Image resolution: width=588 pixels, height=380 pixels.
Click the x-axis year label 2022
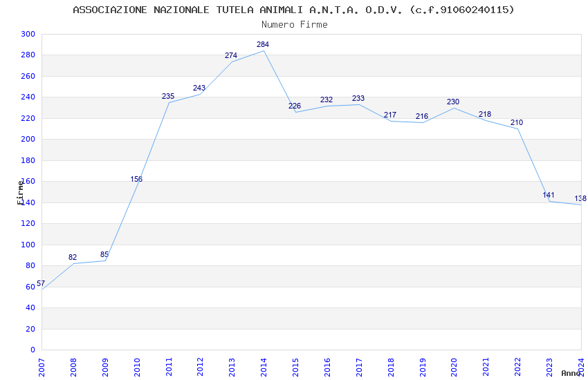[x=518, y=368]
